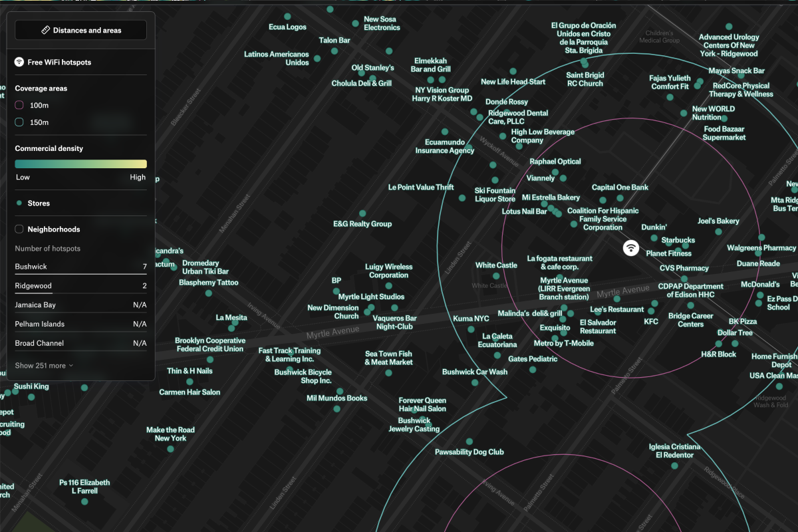The width and height of the screenshot is (798, 532).
Task: Select the Pelham Islands row
Action: pos(81,324)
